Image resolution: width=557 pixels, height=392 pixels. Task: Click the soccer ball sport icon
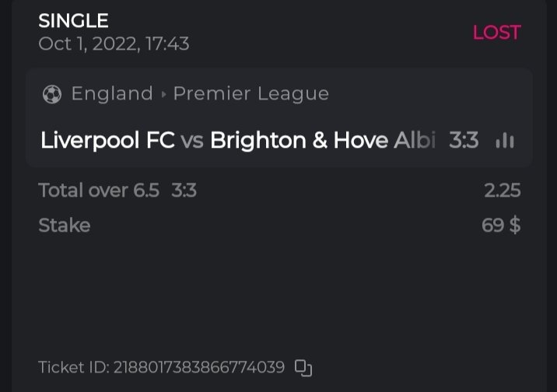pos(52,95)
